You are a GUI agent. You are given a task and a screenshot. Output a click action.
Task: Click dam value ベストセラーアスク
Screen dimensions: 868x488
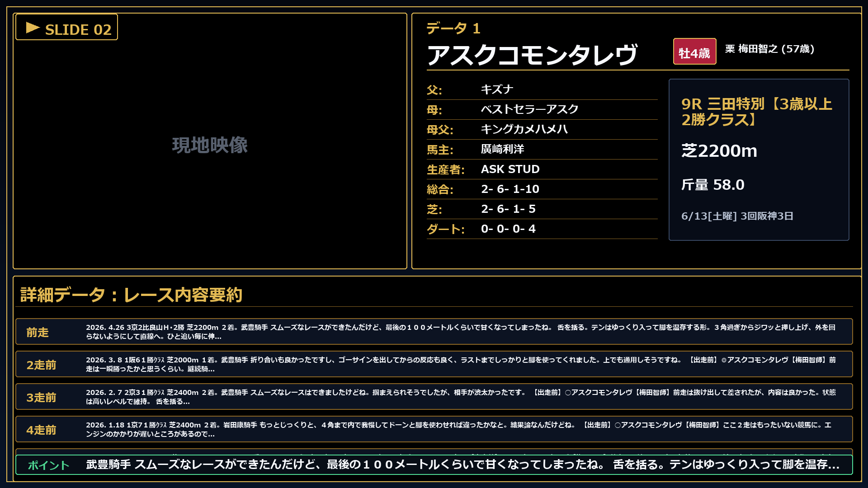pyautogui.click(x=530, y=109)
